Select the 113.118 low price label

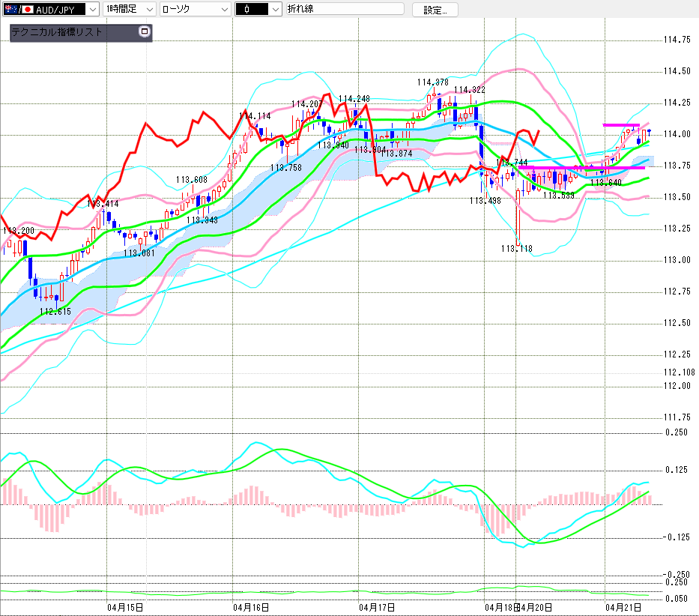pyautogui.click(x=517, y=247)
